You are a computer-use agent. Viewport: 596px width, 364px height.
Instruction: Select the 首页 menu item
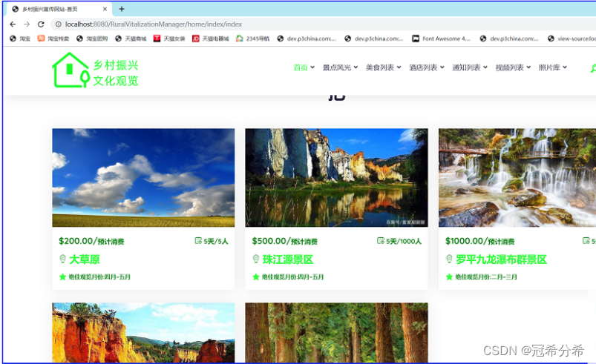(x=301, y=67)
